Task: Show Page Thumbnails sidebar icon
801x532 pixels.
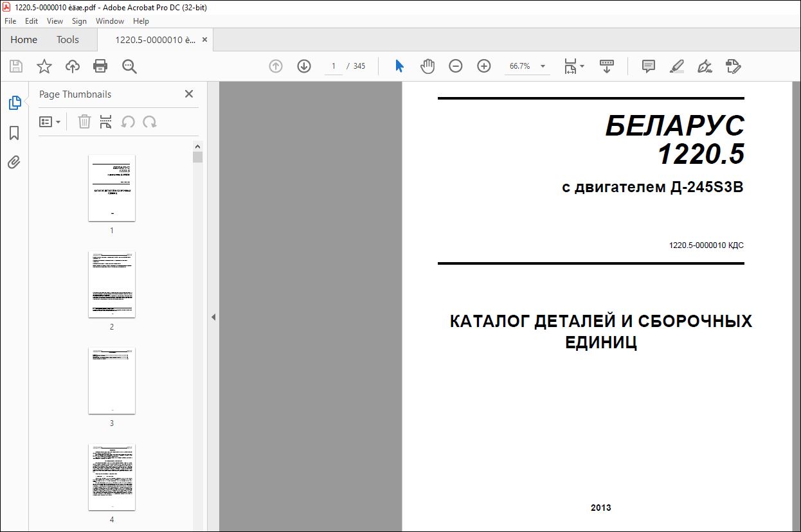Action: click(x=14, y=103)
